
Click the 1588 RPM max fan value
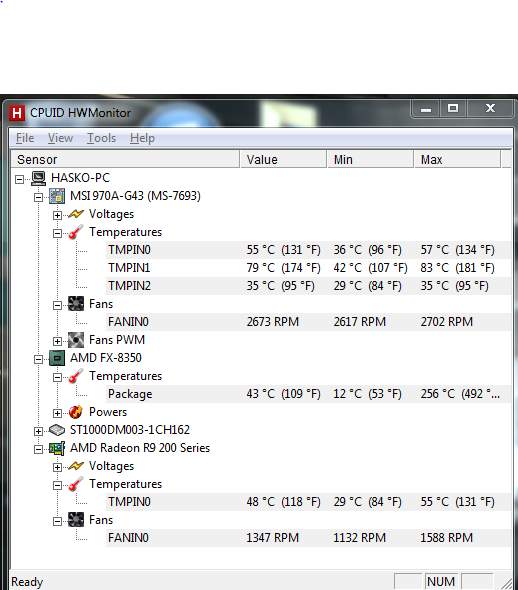tap(447, 538)
